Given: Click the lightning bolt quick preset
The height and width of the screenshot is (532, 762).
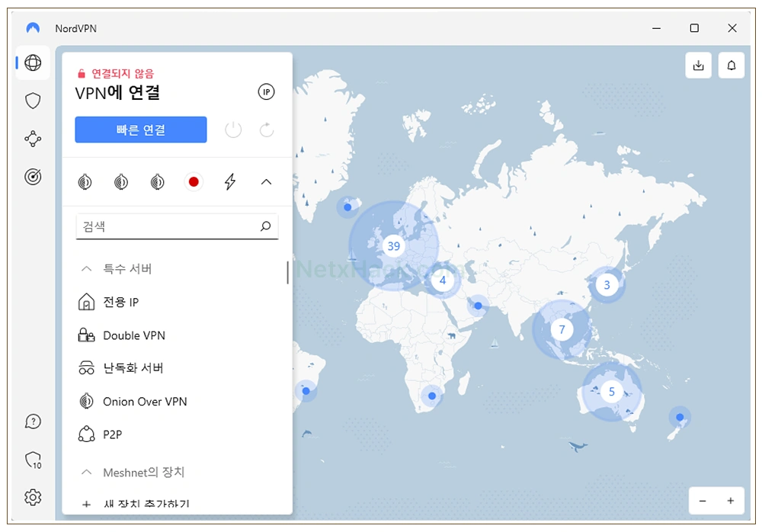Looking at the screenshot, I should tap(230, 182).
